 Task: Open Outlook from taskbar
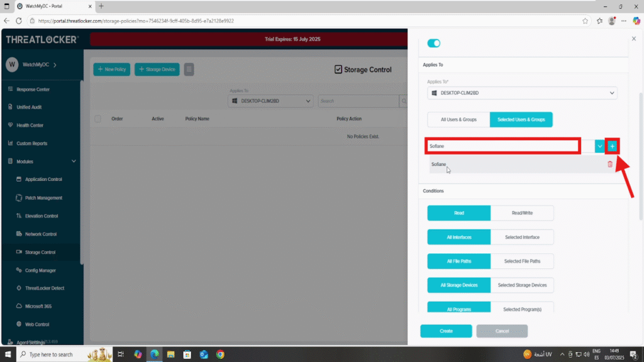tap(204, 354)
